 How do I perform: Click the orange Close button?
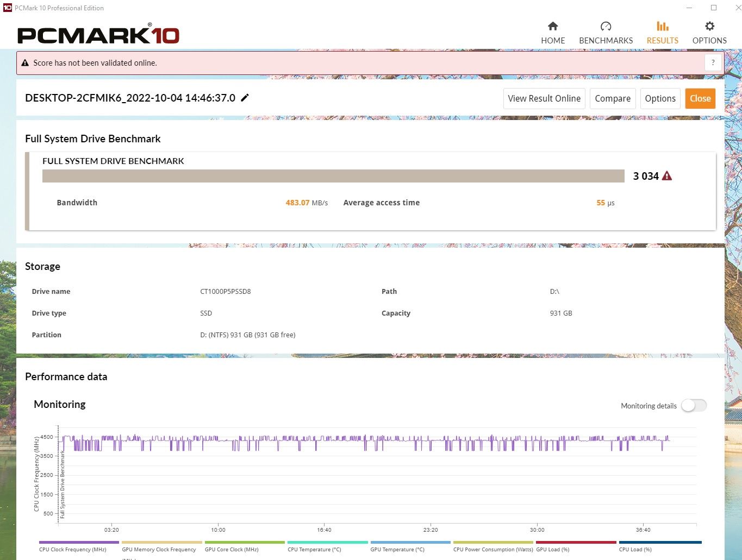coord(700,98)
